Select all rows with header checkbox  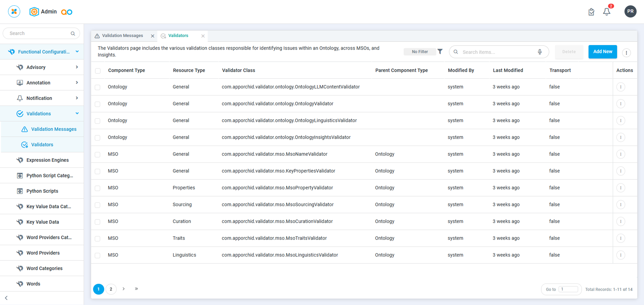pos(98,71)
